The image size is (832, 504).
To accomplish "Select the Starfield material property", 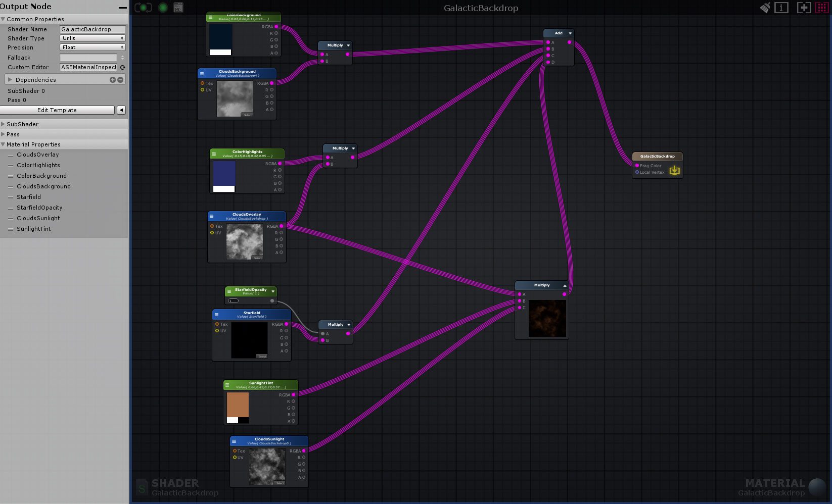I will coord(29,197).
